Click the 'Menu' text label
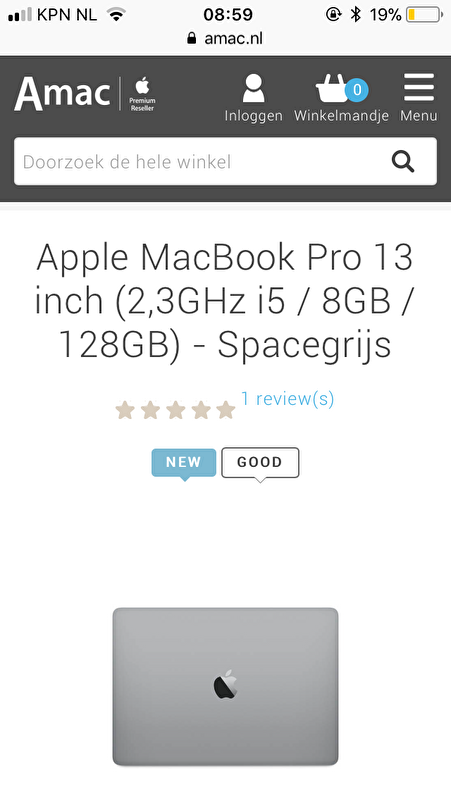This screenshot has width=451, height=800. pyautogui.click(x=419, y=116)
